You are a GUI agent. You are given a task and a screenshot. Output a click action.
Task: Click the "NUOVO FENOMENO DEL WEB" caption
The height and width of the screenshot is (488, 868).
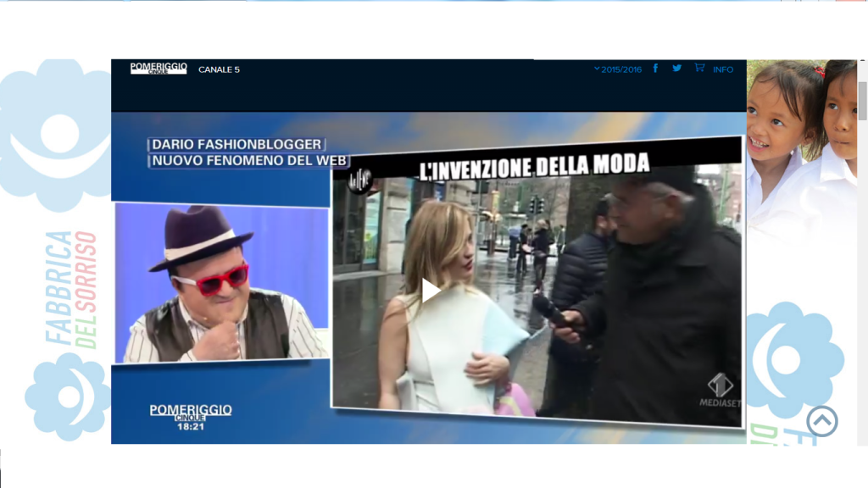pyautogui.click(x=248, y=160)
